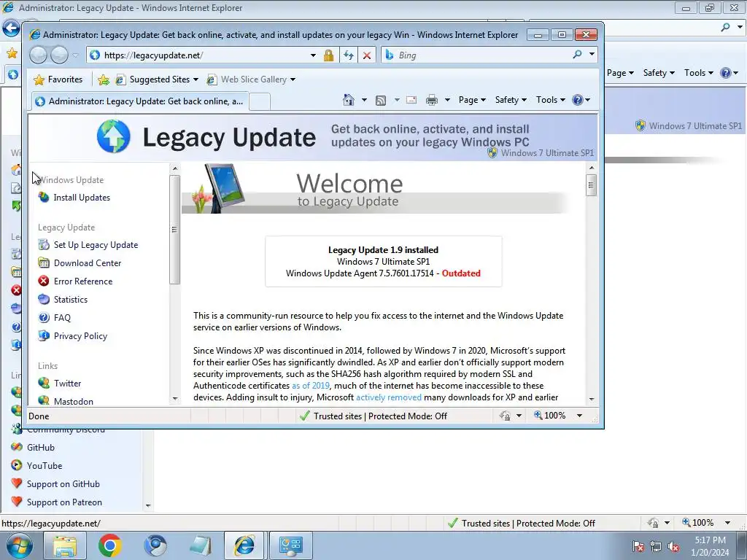Click the Help question mark icon
Screen dimensions: 747x560
coord(578,100)
